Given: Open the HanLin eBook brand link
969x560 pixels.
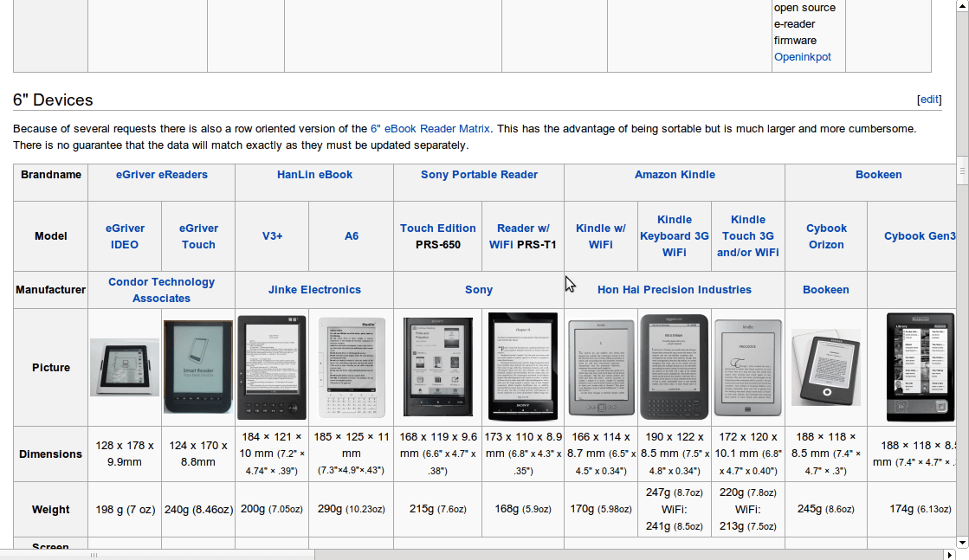Looking at the screenshot, I should tap(314, 175).
